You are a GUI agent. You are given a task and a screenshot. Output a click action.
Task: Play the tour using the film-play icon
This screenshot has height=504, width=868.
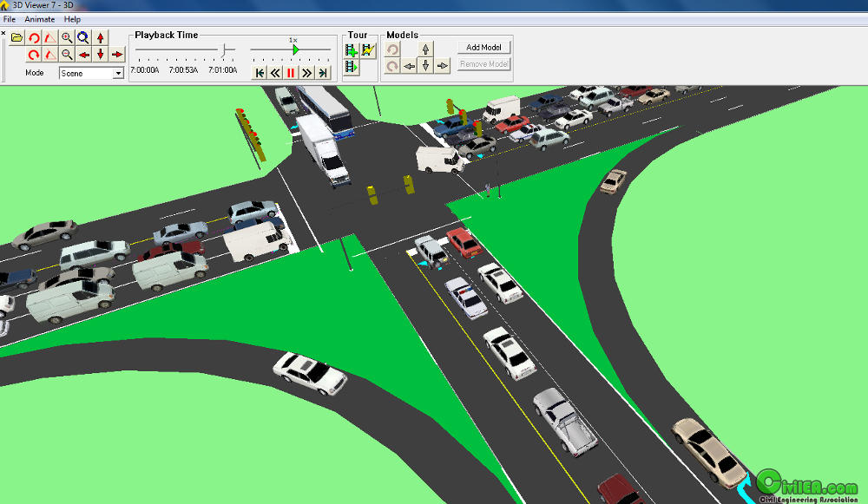(x=351, y=66)
